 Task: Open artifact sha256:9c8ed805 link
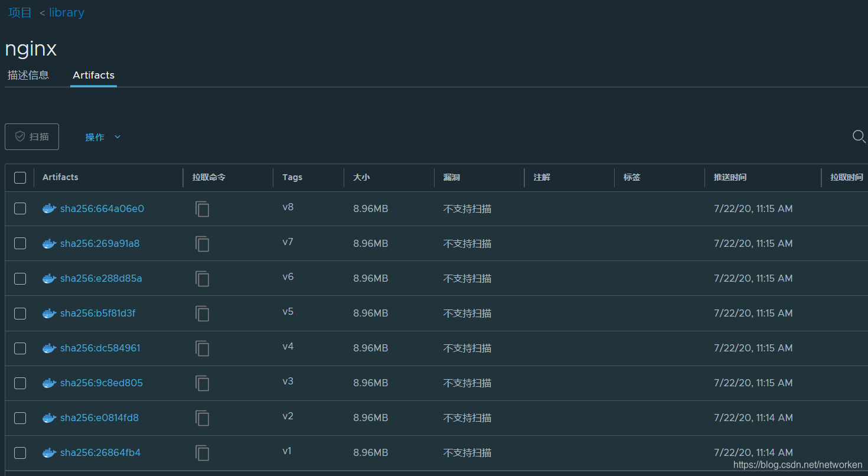[x=102, y=383]
